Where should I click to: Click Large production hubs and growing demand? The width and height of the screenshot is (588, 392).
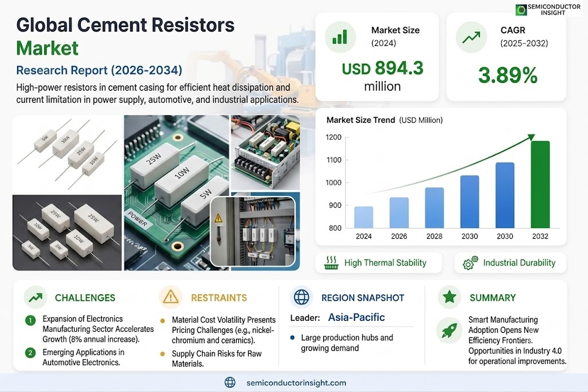(x=347, y=343)
